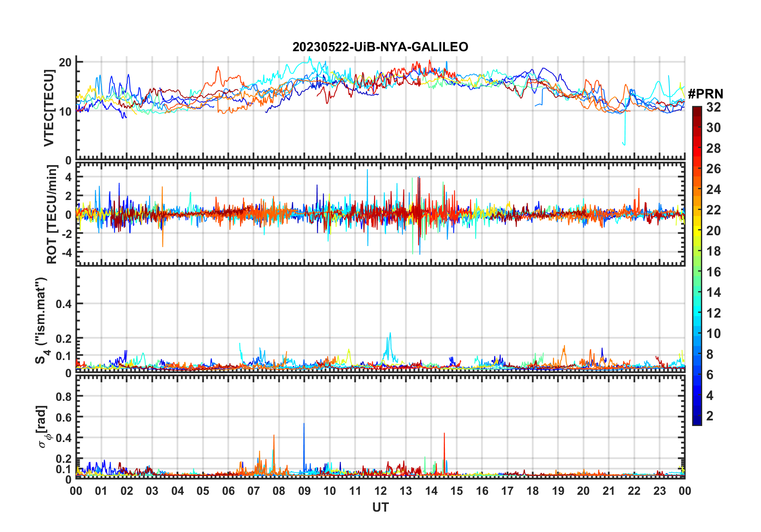Click the #PRN colorbar title
Image resolution: width=761 pixels, height=532 pixels.
[705, 94]
